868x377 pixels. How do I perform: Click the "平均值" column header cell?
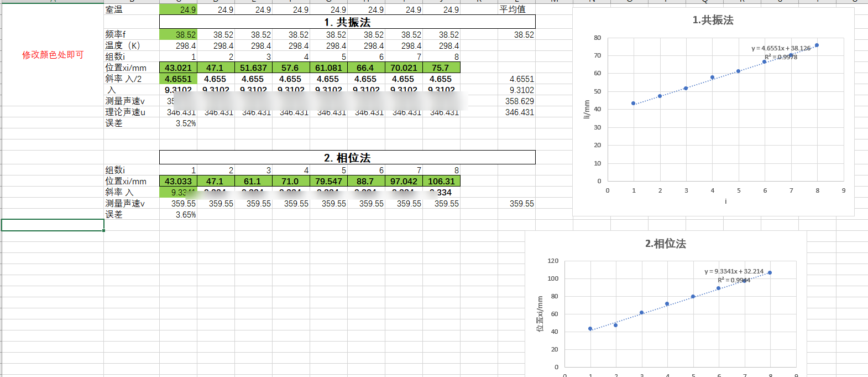click(x=513, y=9)
